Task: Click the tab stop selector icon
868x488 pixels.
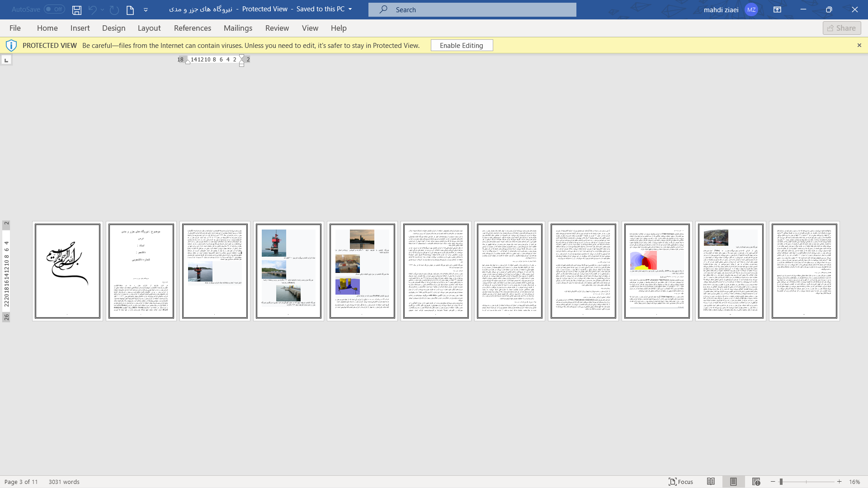Action: (6, 60)
